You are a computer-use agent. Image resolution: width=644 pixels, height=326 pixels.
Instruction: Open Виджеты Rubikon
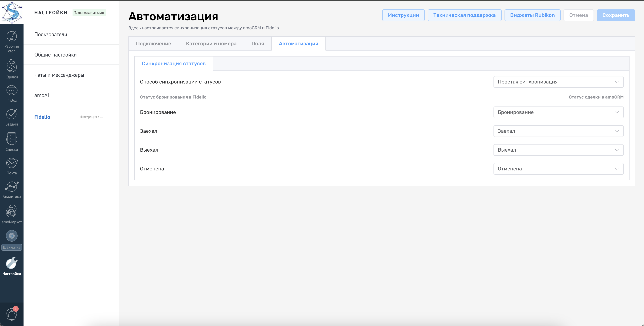pos(533,15)
